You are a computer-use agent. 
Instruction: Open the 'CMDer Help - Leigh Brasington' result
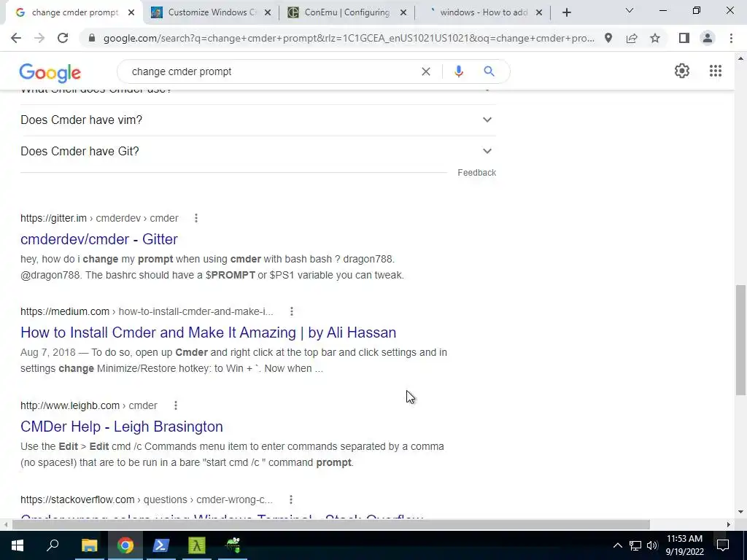[x=122, y=426]
